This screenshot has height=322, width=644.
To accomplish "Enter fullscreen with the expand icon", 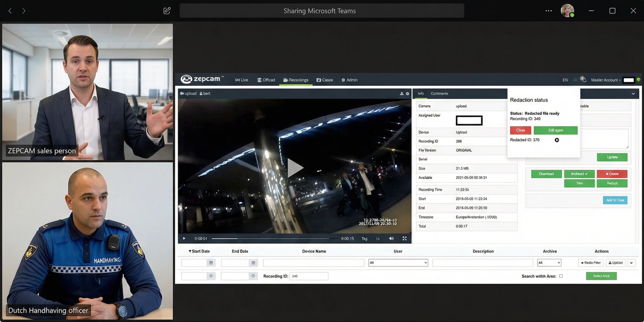I will pyautogui.click(x=405, y=239).
